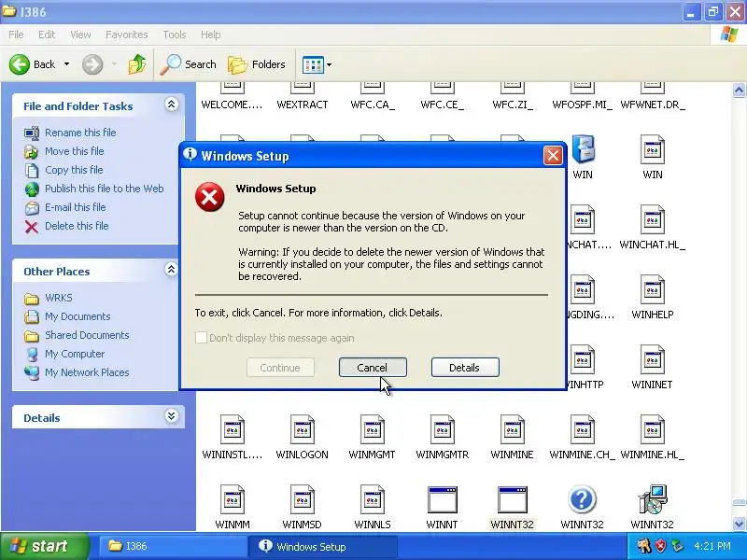747x560 pixels.
Task: Close the Windows Setup dialog
Action: pyautogui.click(x=553, y=155)
